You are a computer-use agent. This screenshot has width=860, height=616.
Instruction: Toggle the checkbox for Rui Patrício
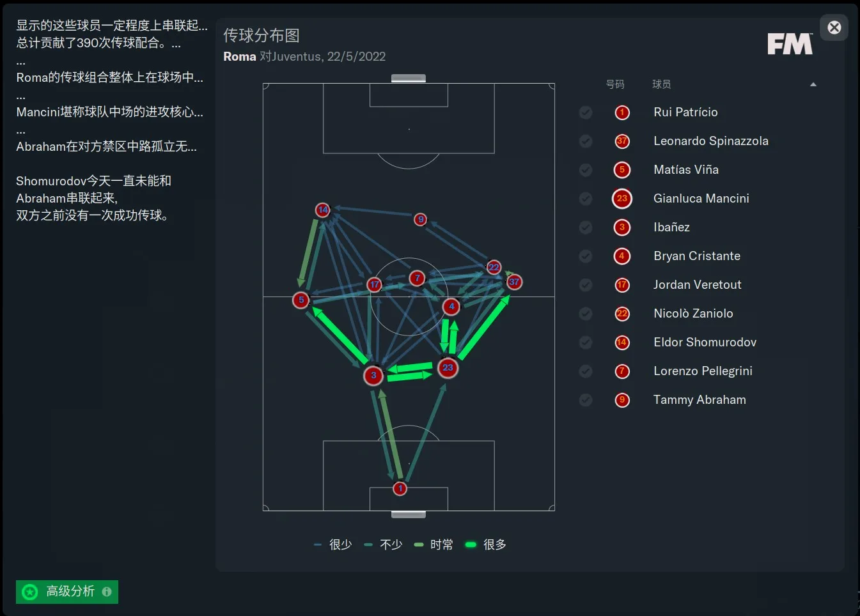click(x=586, y=112)
